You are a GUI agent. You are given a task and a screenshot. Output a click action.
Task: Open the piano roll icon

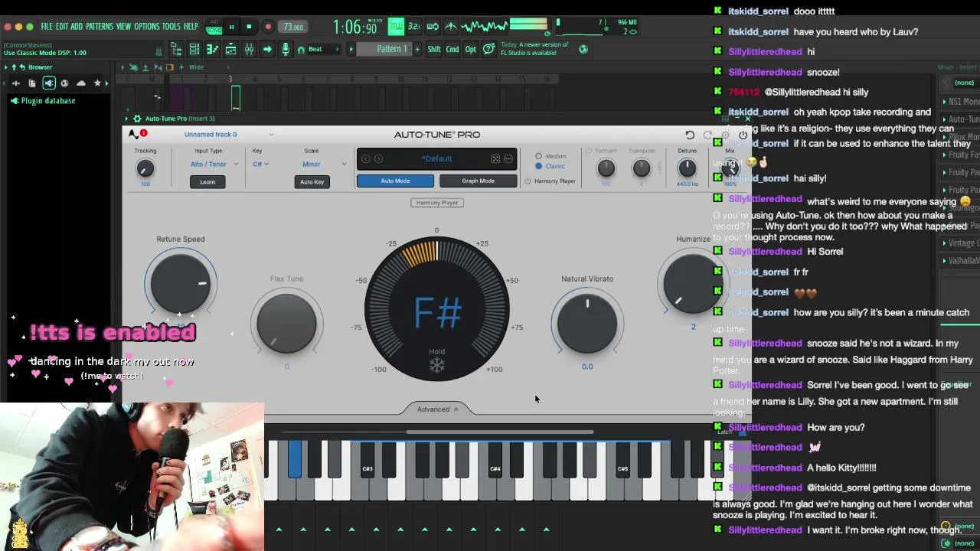[212, 49]
